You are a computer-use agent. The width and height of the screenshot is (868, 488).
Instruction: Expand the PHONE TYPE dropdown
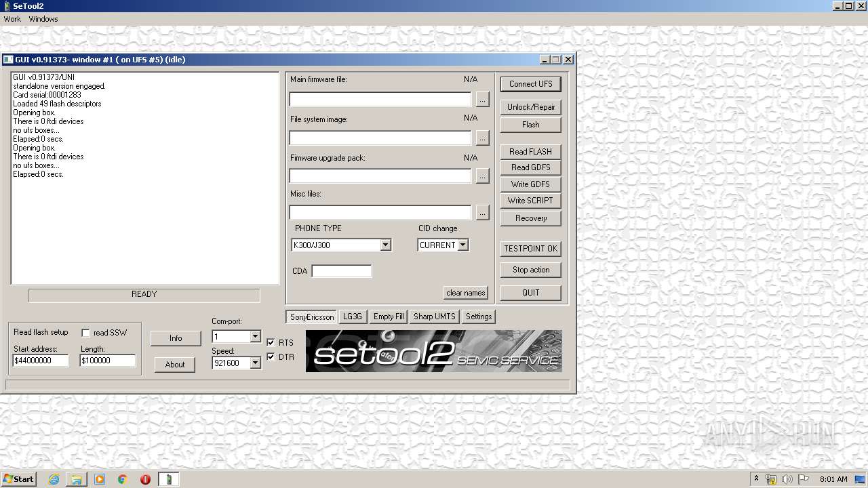385,245
